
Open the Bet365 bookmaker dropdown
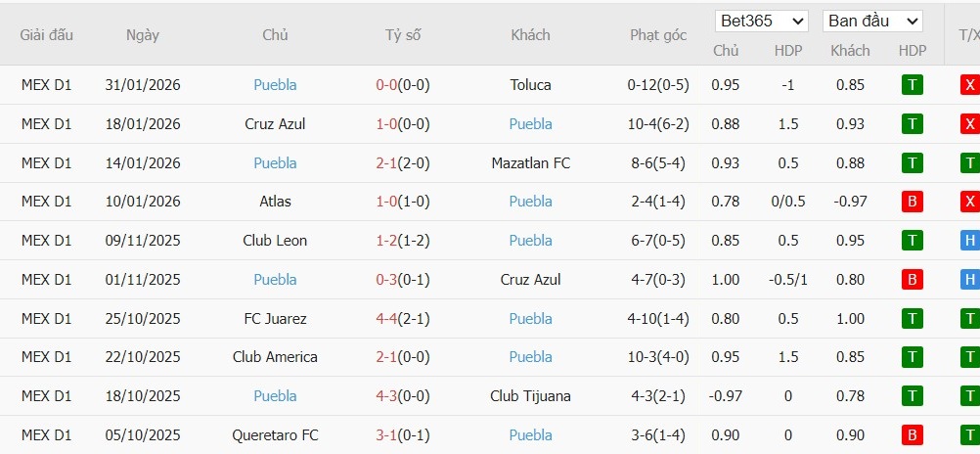point(762,21)
